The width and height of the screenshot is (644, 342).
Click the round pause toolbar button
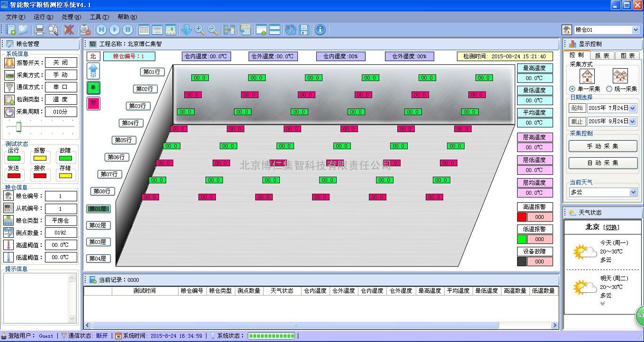click(128, 30)
